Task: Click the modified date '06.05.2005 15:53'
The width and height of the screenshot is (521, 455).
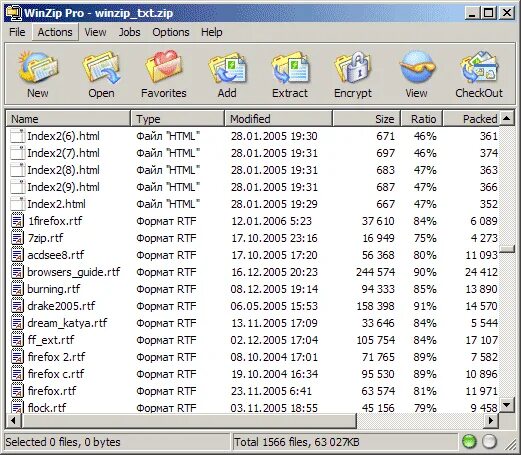Action: [x=274, y=306]
